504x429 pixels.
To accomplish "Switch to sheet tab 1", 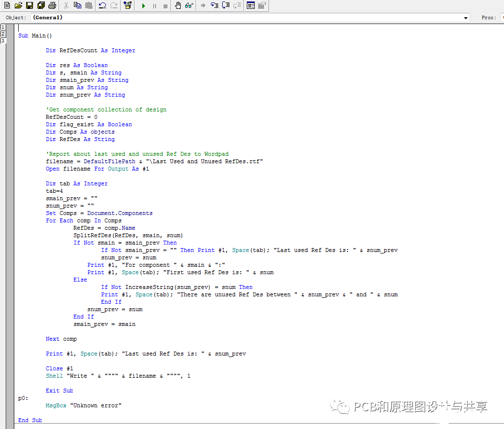I will point(3,27).
